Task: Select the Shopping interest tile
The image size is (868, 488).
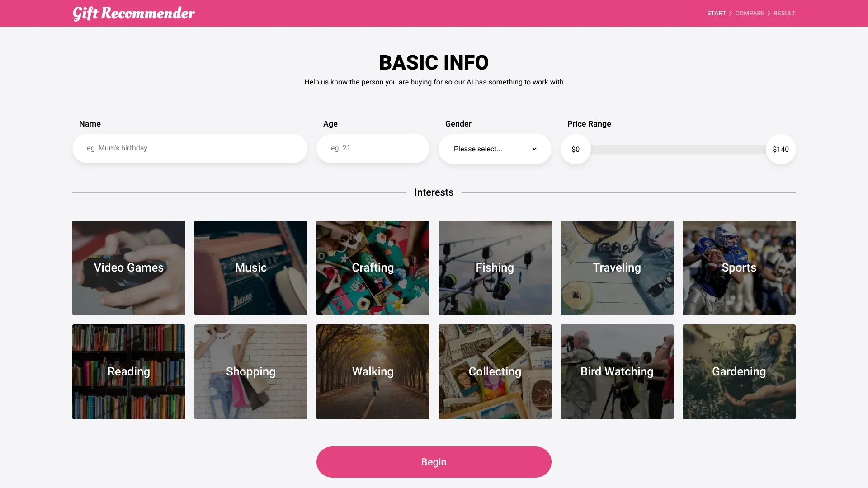Action: tap(250, 371)
